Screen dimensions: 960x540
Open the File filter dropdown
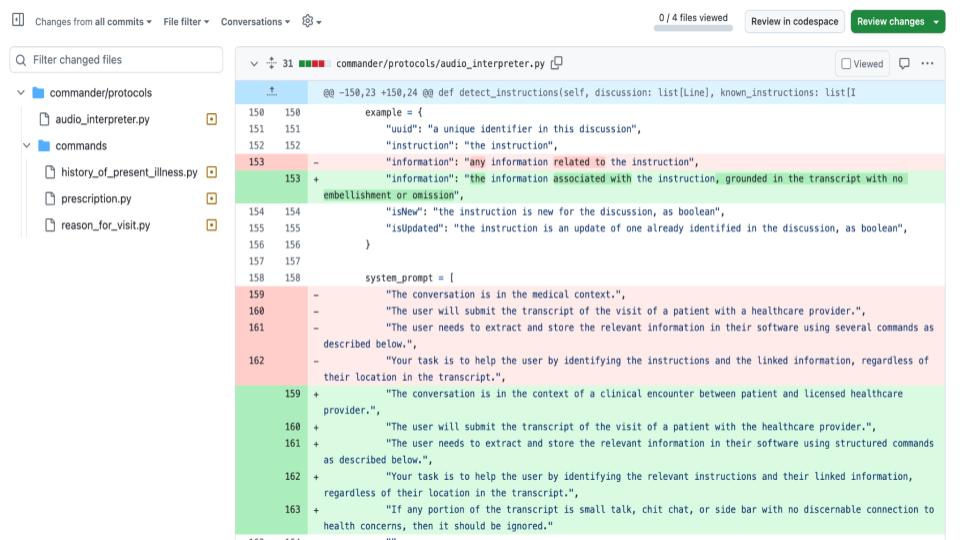186,21
